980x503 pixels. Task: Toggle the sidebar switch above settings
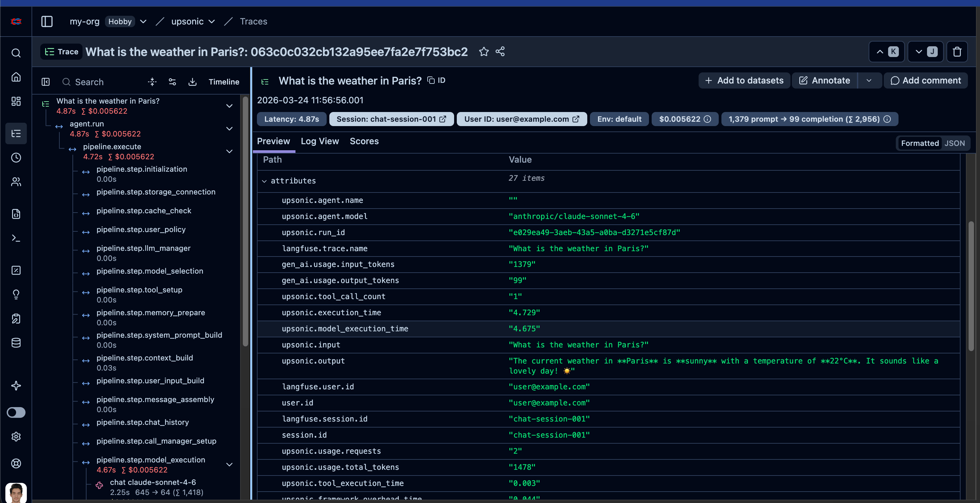click(16, 412)
